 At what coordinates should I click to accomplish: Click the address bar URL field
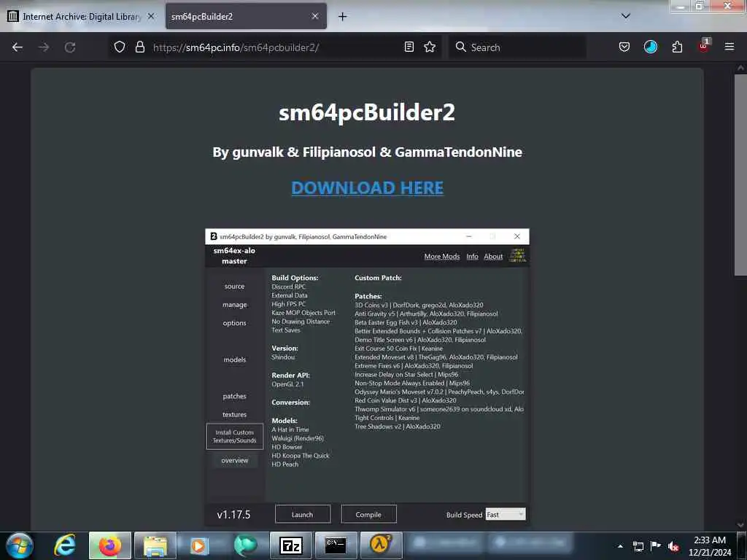point(274,47)
